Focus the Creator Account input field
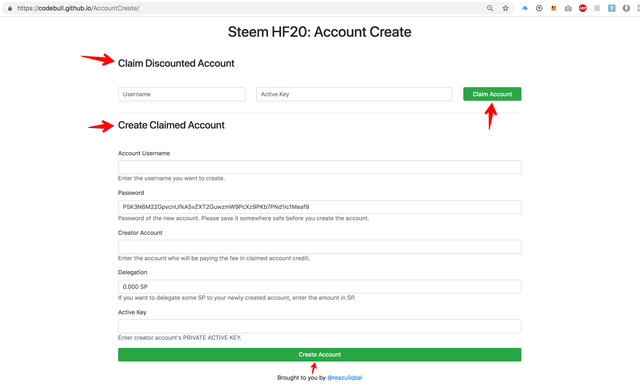 click(x=320, y=247)
